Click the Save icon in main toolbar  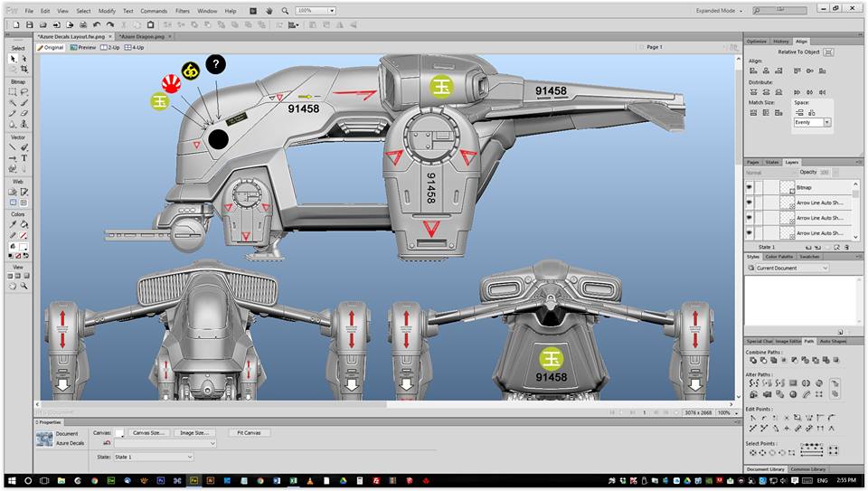click(x=30, y=24)
